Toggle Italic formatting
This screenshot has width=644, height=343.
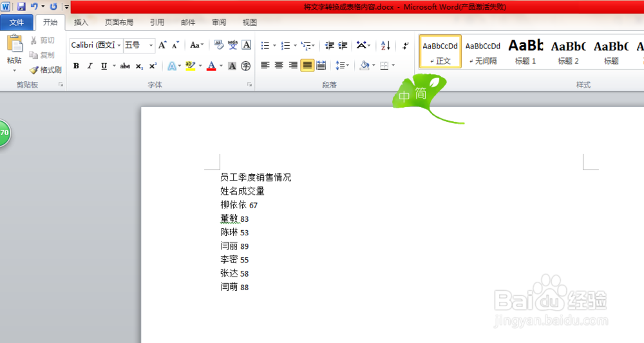[90, 66]
